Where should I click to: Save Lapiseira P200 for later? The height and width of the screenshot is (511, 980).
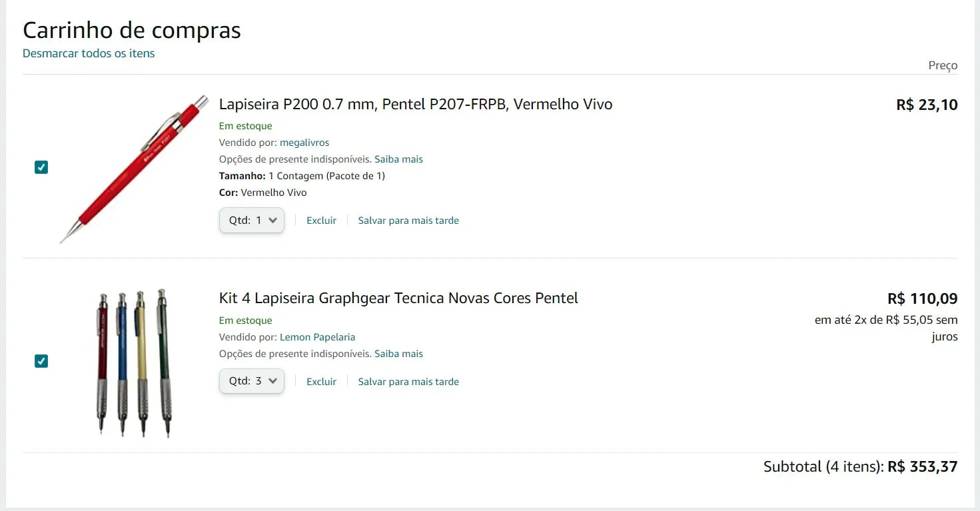(x=408, y=221)
